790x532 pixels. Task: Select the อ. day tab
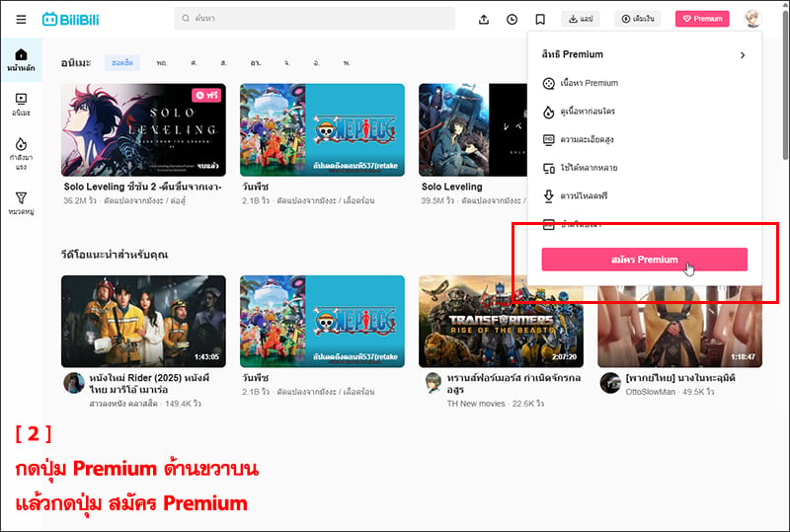[x=316, y=63]
